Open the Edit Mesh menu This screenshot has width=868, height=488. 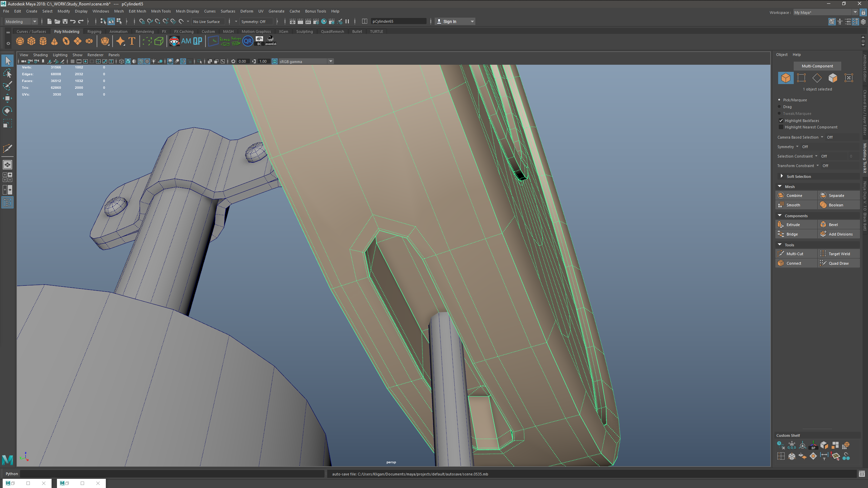click(x=137, y=11)
